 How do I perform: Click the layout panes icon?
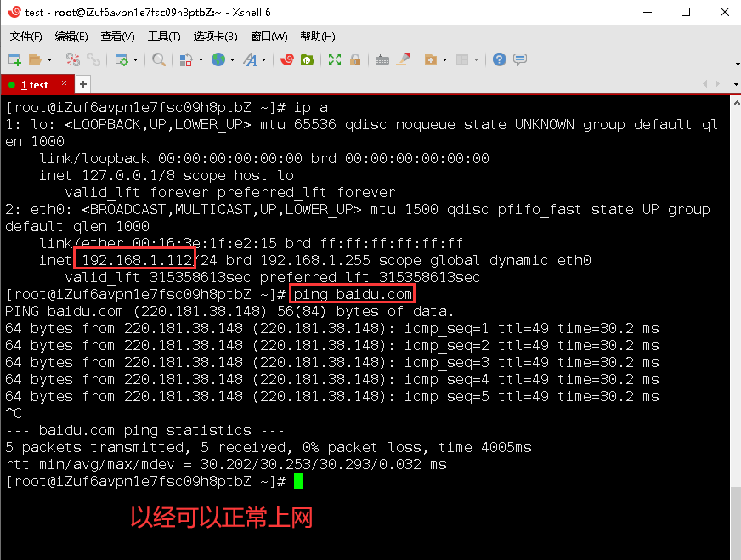coord(462,59)
